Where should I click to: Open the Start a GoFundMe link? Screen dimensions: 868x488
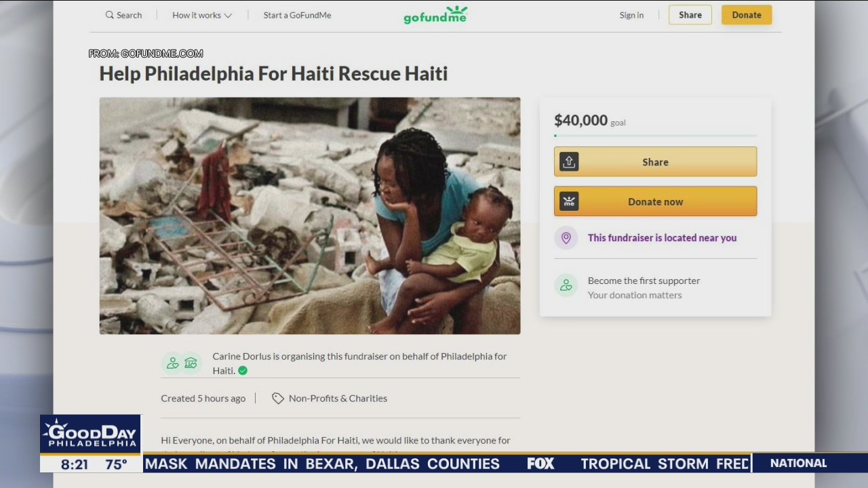[297, 15]
